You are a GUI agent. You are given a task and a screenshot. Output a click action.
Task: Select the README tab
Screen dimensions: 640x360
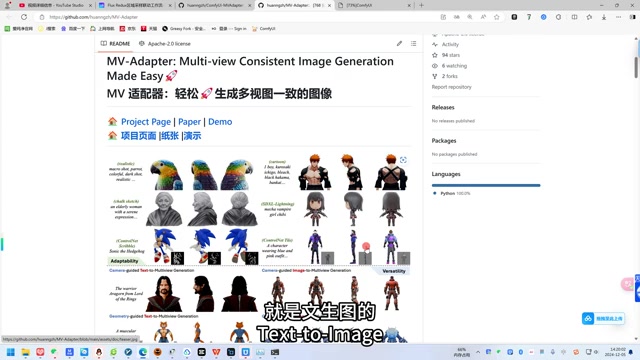click(115, 44)
